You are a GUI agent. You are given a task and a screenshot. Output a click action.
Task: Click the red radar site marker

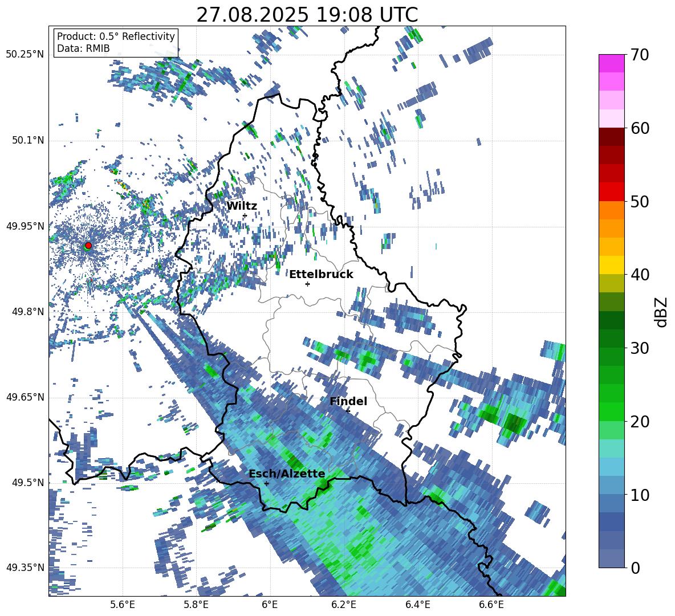(88, 245)
